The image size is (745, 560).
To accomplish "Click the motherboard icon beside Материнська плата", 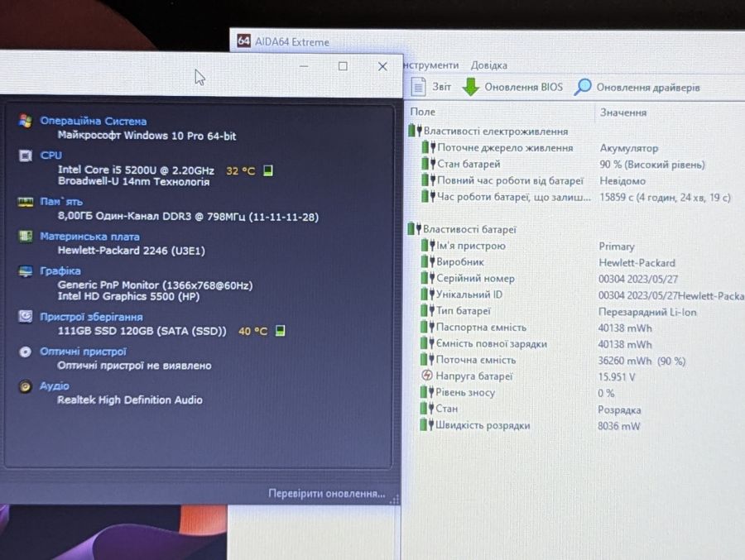I will point(25,236).
